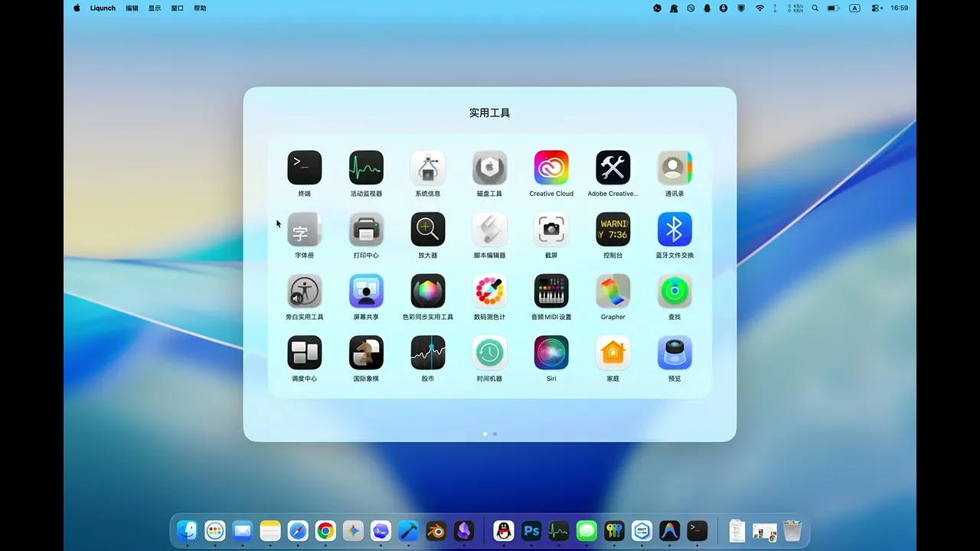Viewport: 980px width, 551px height.
Task: Launch 股市 stocks app
Action: (428, 353)
